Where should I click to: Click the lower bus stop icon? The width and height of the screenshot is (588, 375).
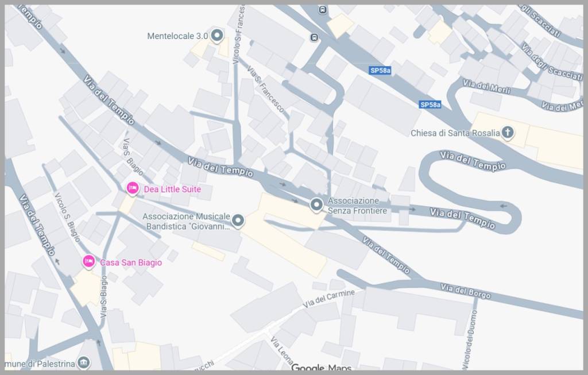pos(314,37)
